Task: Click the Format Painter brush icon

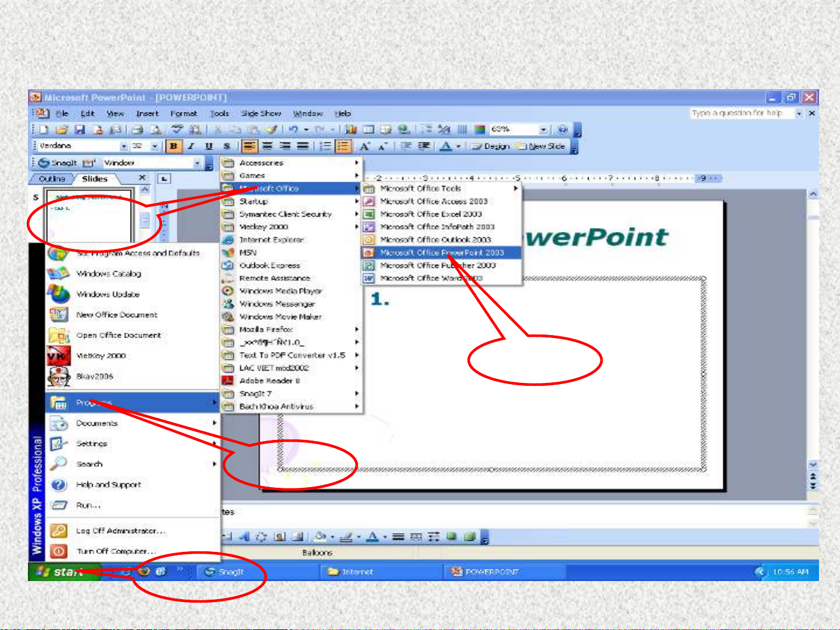Action: [x=271, y=129]
